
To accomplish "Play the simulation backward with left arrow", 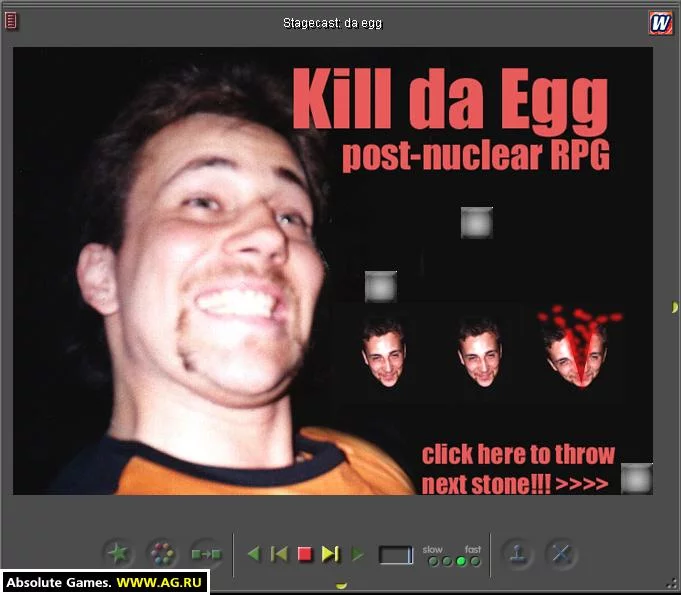I will pos(254,554).
